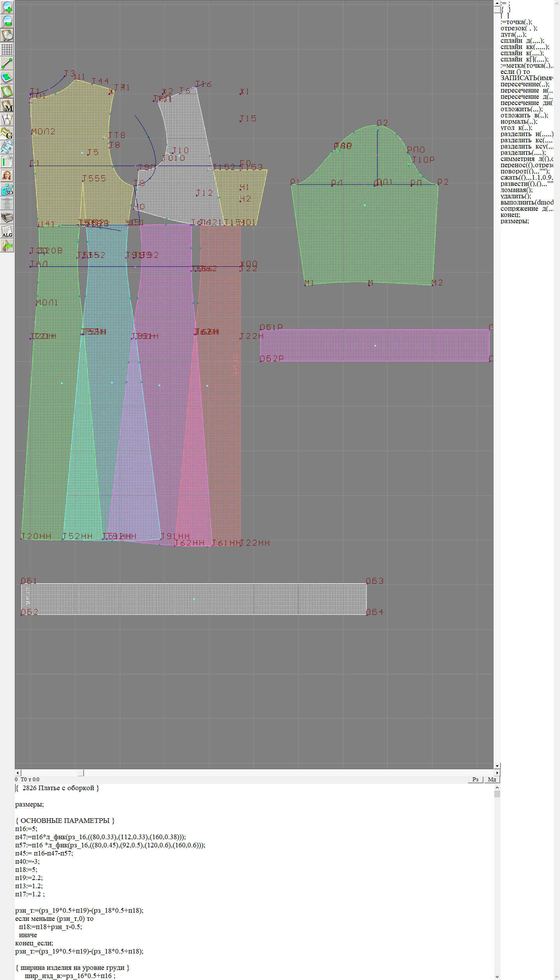This screenshot has height=980, width=560.
Task: Click the woman portrait icon
Action: tap(7, 175)
